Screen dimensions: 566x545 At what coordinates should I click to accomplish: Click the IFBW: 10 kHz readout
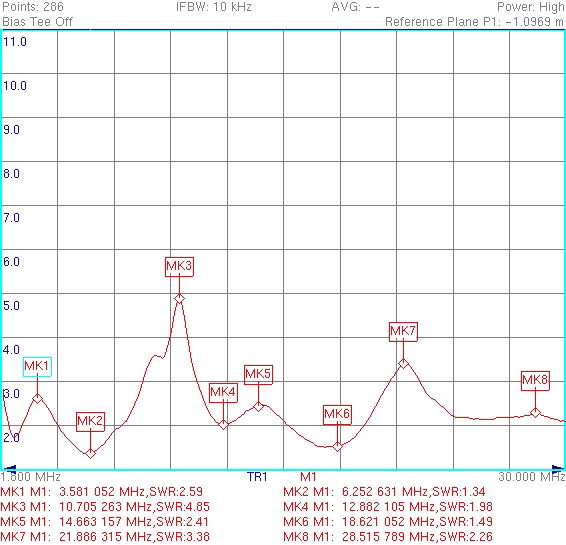click(x=214, y=6)
